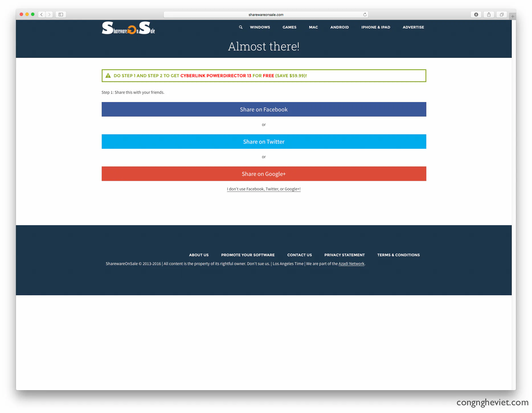Click the Share on Facebook button
Image resolution: width=532 pixels, height=413 pixels.
(264, 109)
